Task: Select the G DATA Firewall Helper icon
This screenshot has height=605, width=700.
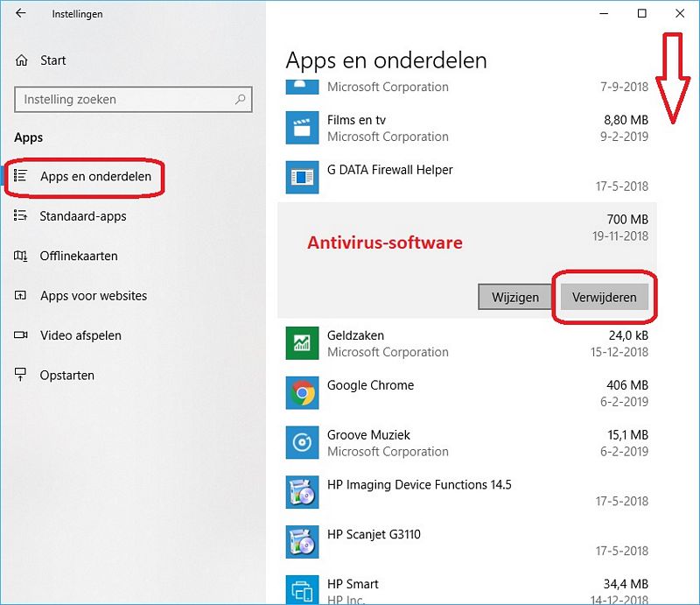Action: 302,178
